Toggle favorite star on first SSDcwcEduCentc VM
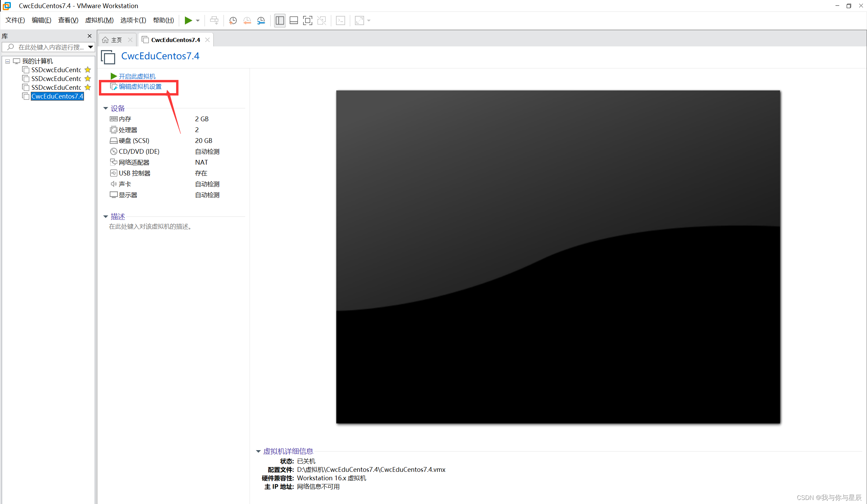The image size is (867, 504). (x=88, y=70)
